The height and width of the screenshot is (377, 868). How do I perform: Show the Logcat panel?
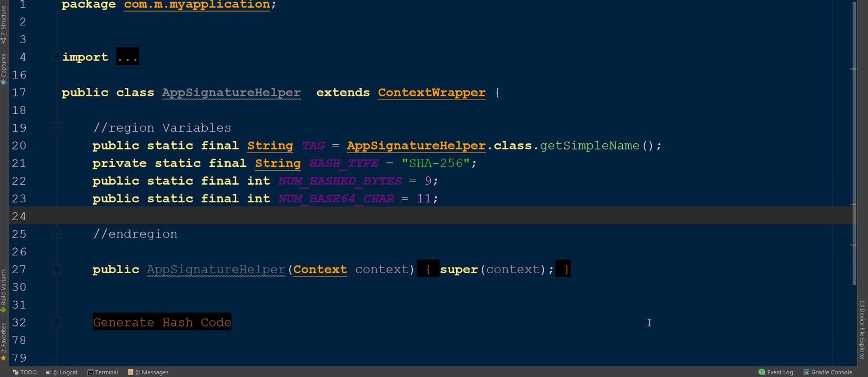click(62, 372)
